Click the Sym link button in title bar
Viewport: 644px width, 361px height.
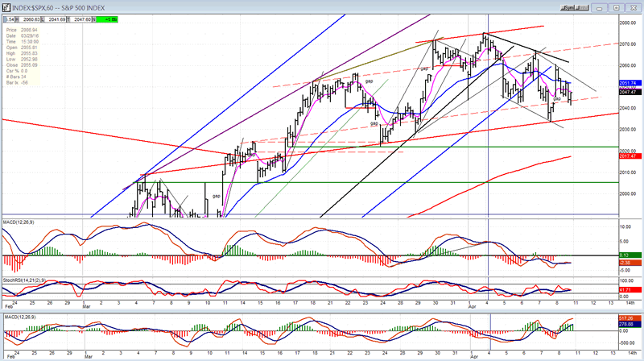pyautogui.click(x=568, y=7)
